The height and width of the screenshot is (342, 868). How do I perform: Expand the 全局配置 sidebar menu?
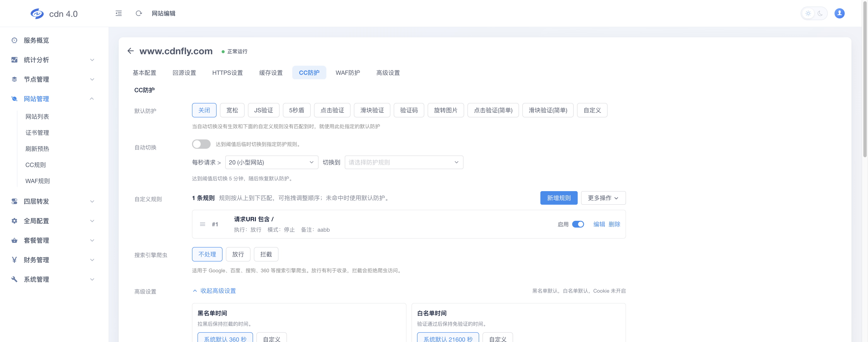[92, 221]
